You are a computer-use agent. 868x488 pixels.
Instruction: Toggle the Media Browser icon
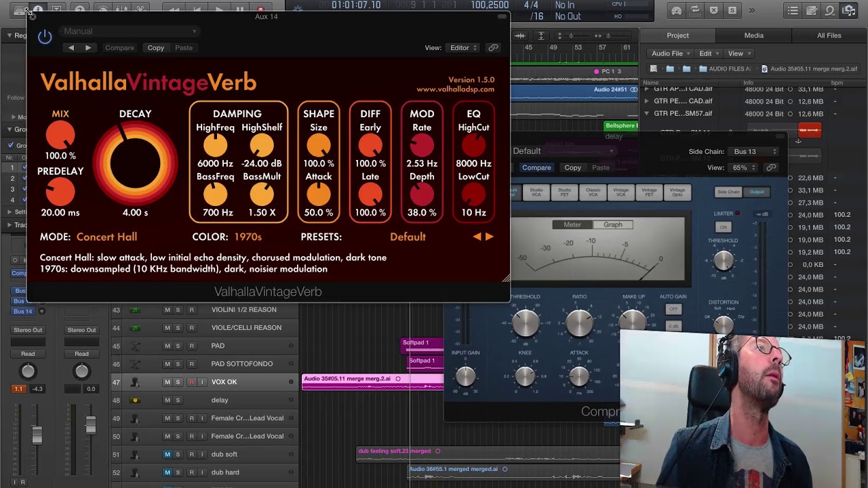pos(848,11)
